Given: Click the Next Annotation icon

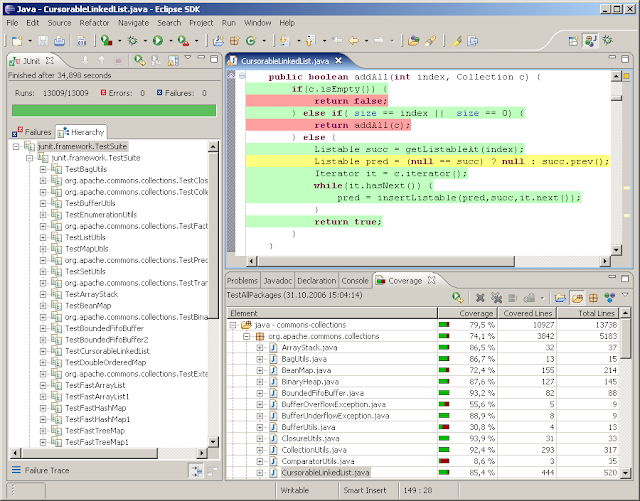Looking at the screenshot, I should [x=285, y=40].
